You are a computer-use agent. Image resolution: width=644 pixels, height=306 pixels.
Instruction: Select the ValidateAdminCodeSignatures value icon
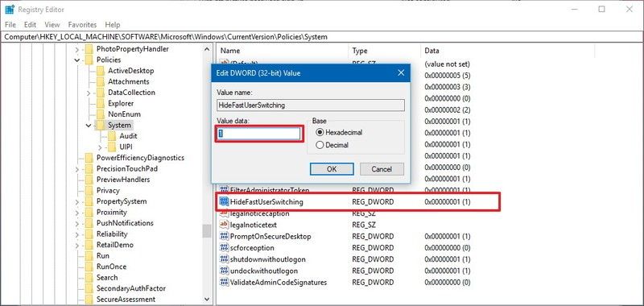(x=225, y=282)
